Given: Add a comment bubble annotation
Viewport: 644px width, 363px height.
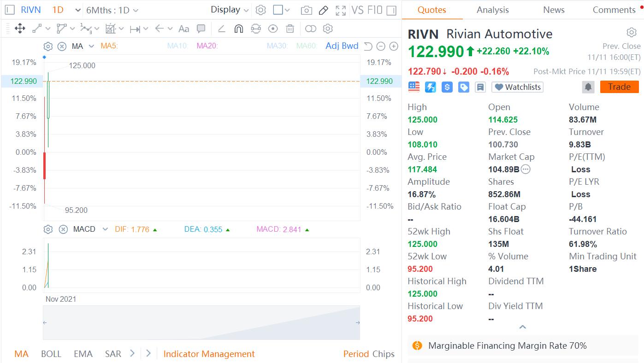Looking at the screenshot, I should [201, 29].
